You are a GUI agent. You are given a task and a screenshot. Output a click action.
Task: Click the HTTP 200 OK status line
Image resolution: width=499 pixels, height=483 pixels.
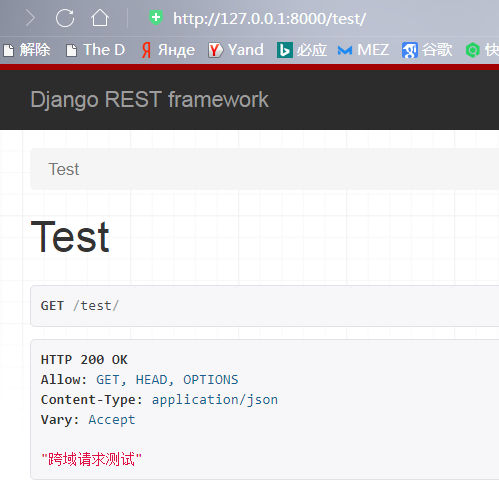[84, 360]
